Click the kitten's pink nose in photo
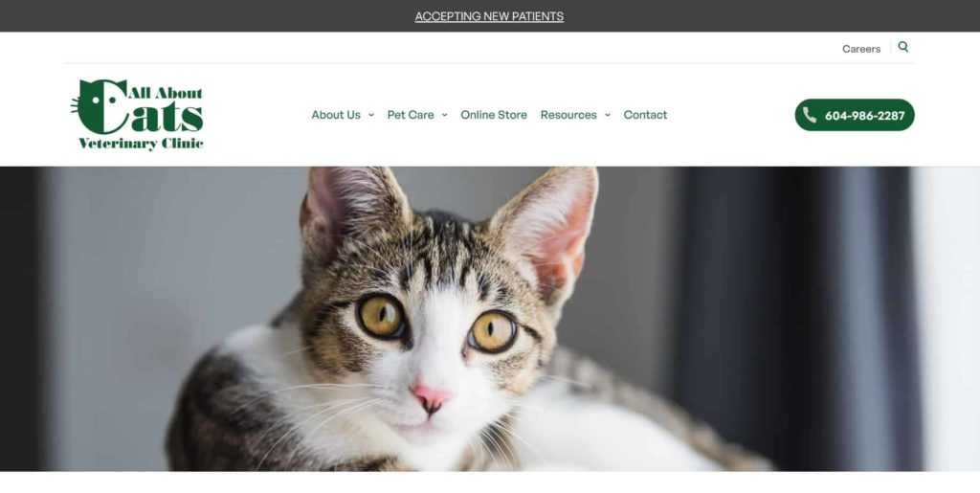Screen dimensions: 980x493 point(431,396)
